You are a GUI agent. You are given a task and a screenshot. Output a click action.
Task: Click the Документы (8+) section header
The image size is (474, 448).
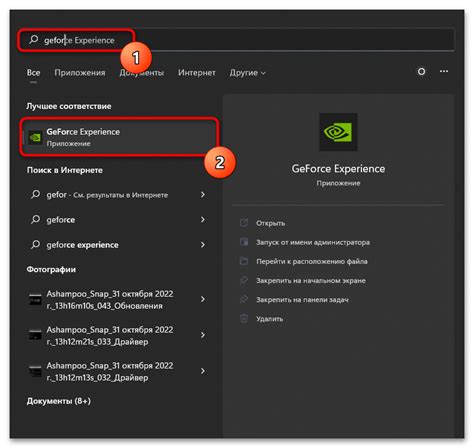point(59,401)
